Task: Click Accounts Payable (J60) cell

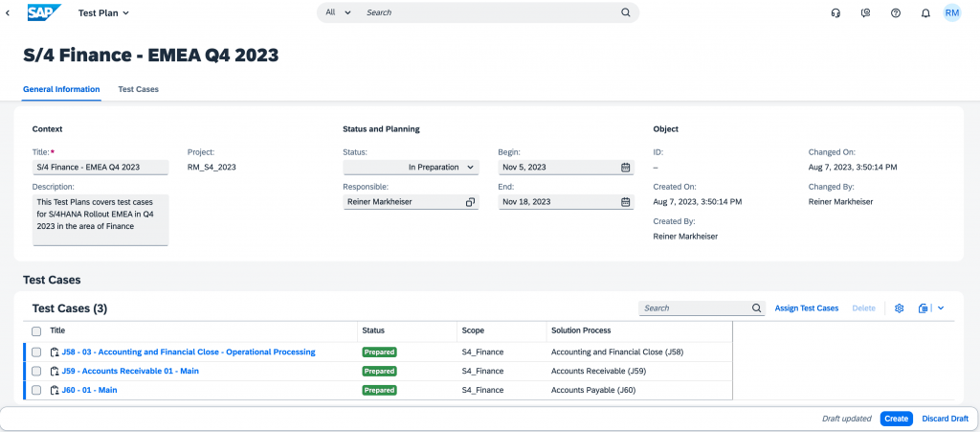Action: click(593, 390)
